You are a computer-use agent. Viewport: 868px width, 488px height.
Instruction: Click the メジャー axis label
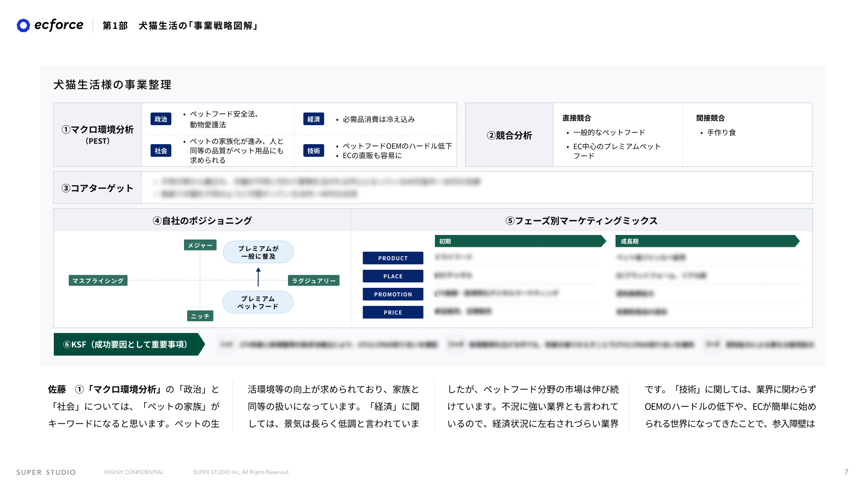200,245
